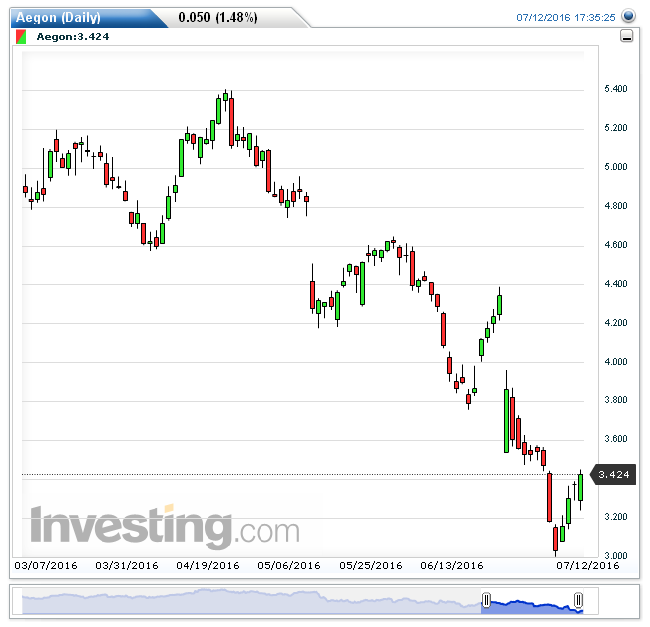Image resolution: width=650 pixels, height=627 pixels.
Task: Collapse the chart with the minimize button
Action: 626,36
